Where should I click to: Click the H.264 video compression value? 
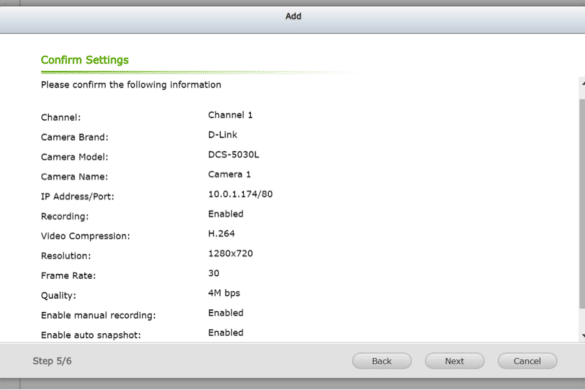[x=221, y=234]
